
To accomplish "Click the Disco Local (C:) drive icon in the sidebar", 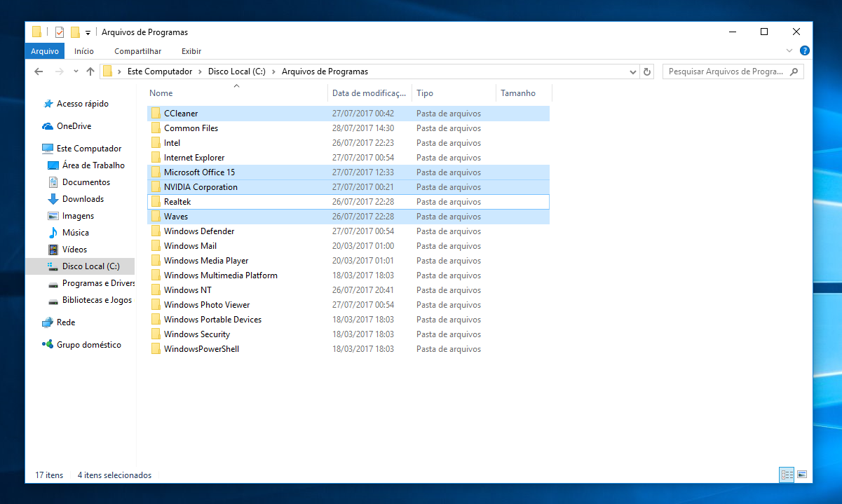I will 53,266.
